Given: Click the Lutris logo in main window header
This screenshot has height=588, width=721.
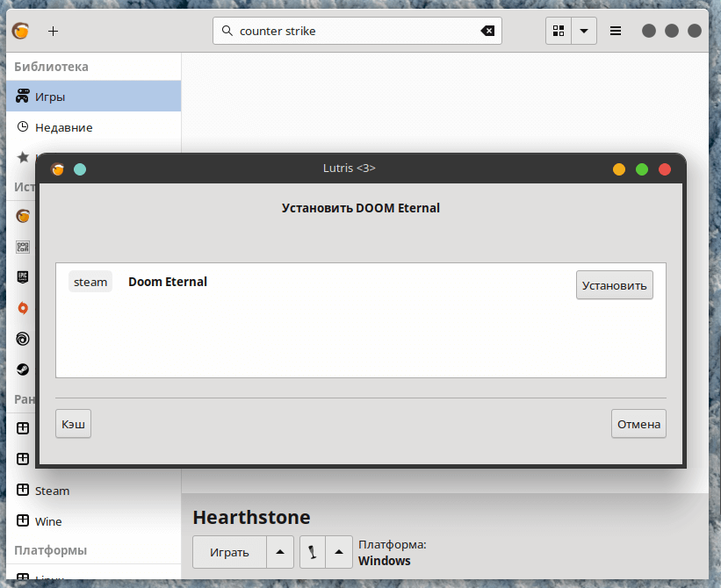Looking at the screenshot, I should [x=21, y=31].
